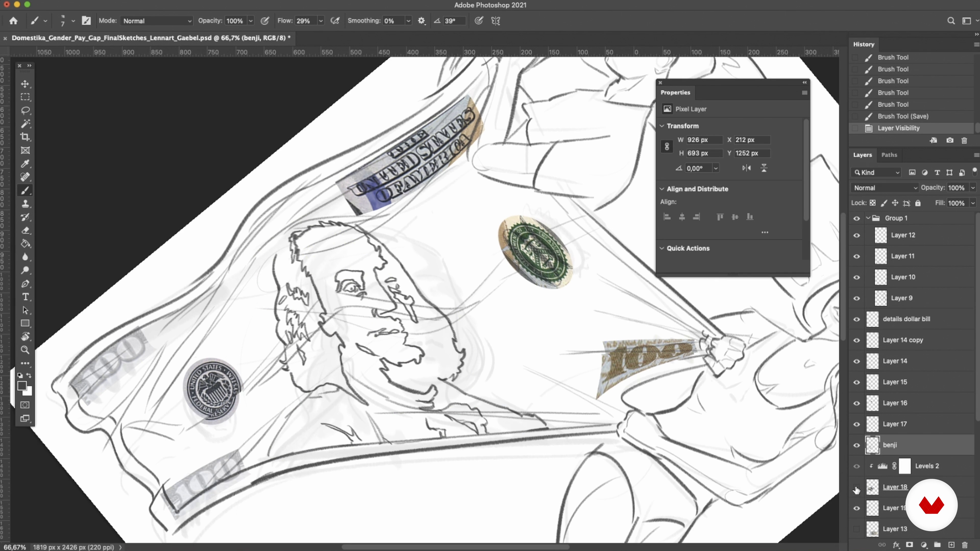980x551 pixels.
Task: Collapse the Quick Actions section
Action: click(x=662, y=248)
